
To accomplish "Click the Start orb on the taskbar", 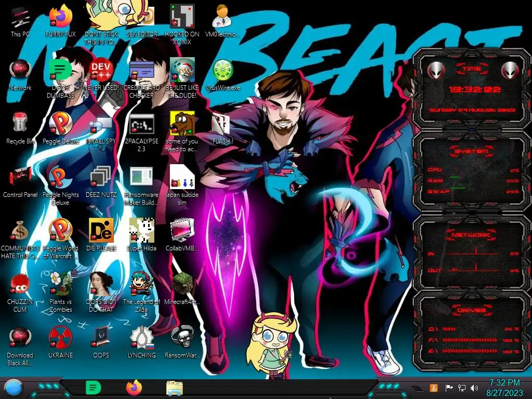I will [13, 388].
